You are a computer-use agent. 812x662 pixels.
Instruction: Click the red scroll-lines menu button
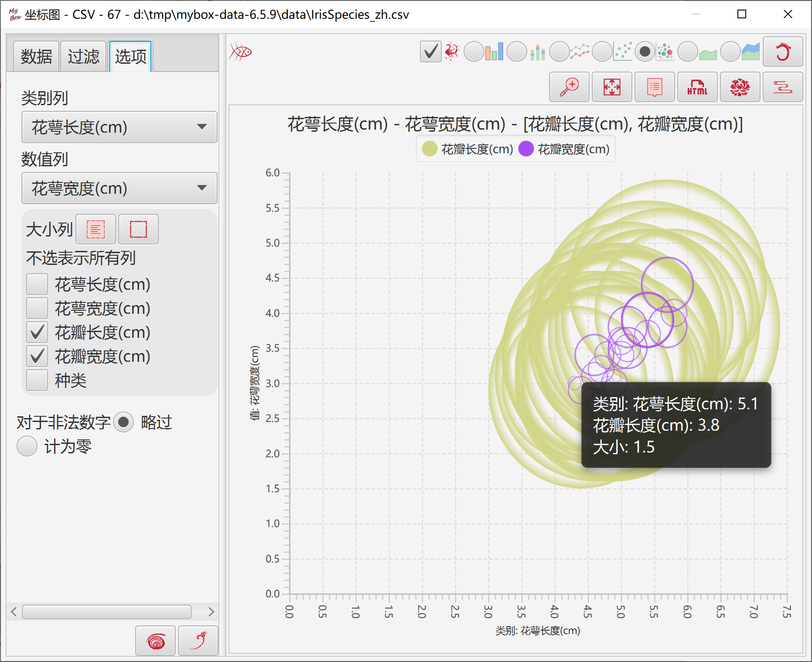coord(783,87)
